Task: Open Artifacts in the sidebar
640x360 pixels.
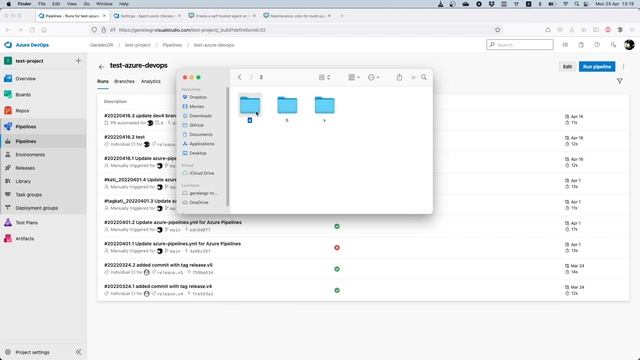Action: coord(24,238)
